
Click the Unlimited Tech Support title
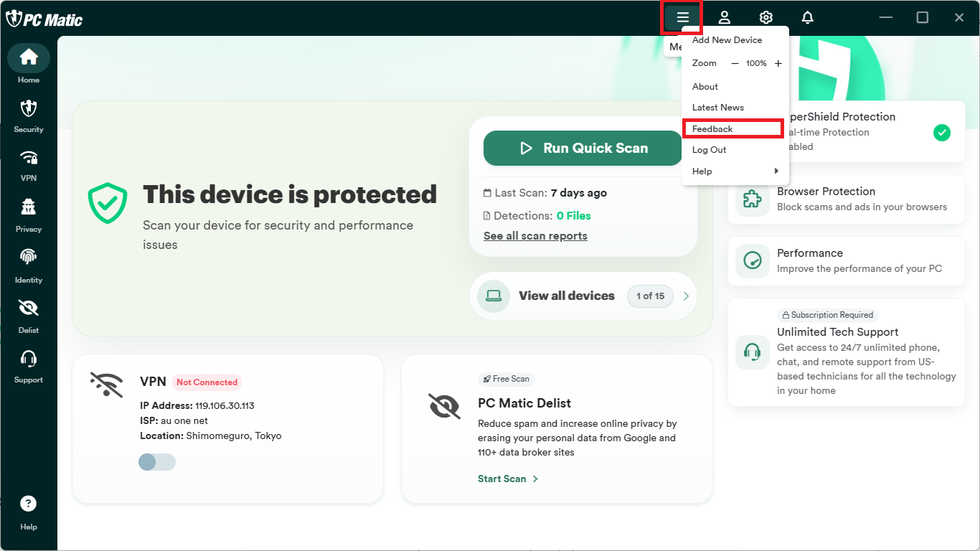coord(838,332)
